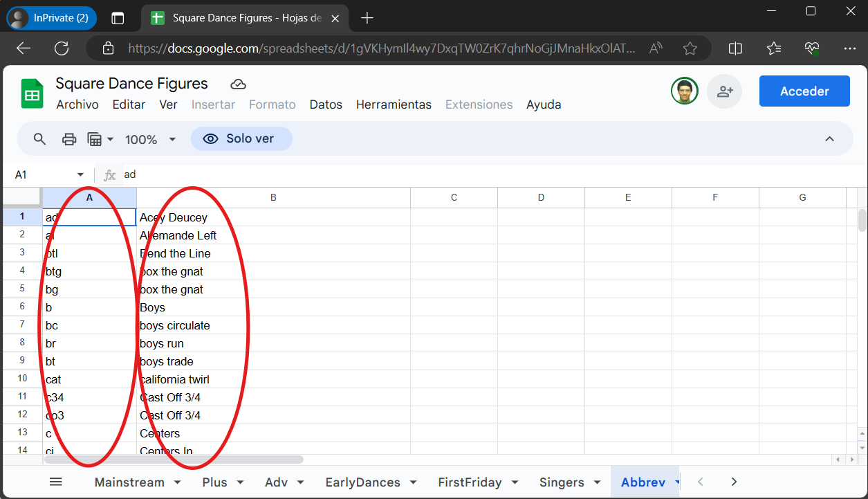Viewport: 868px width, 499px height.
Task: Select column D header
Action: pyautogui.click(x=541, y=198)
